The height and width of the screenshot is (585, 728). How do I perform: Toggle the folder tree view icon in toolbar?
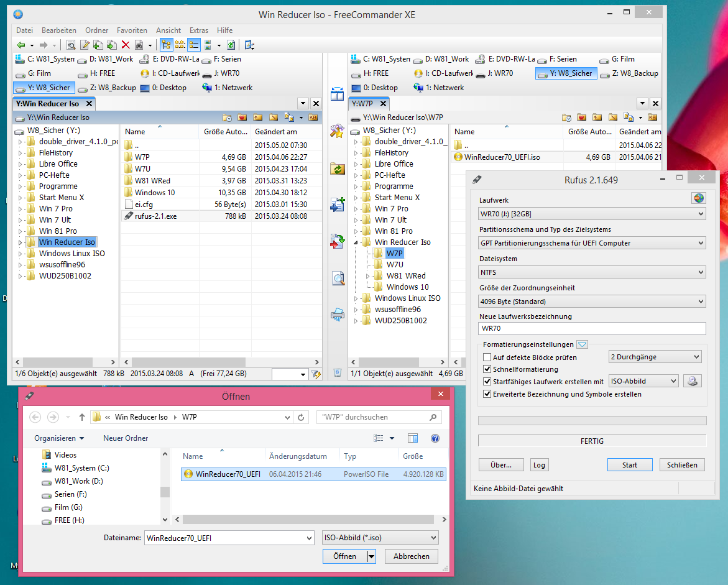[166, 45]
